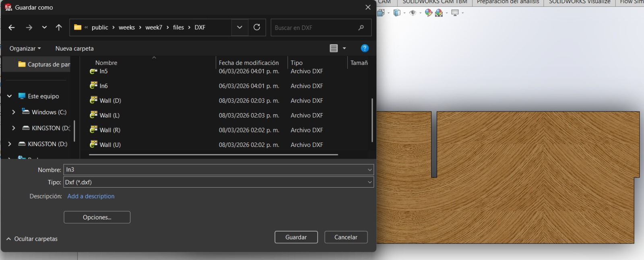Select 'public' in the breadcrumb path
The height and width of the screenshot is (260, 644).
pos(100,27)
